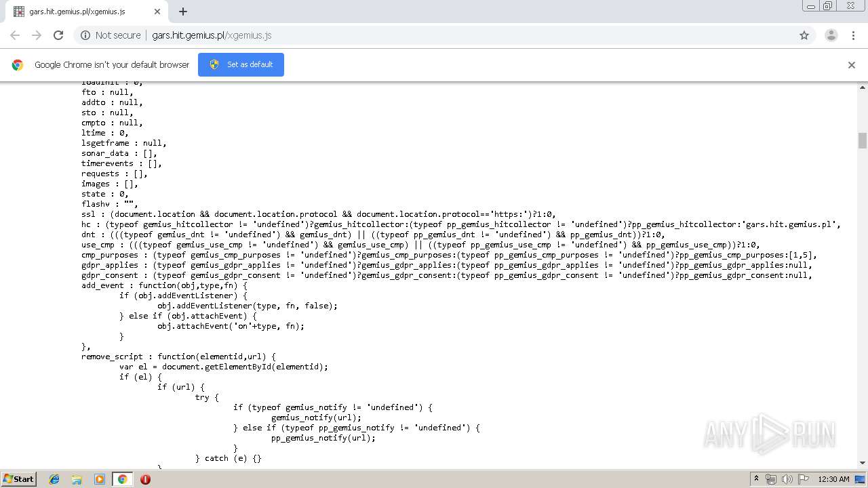The width and height of the screenshot is (868, 488).
Task: Click the '} catch (e) {}' line
Action: point(229,458)
